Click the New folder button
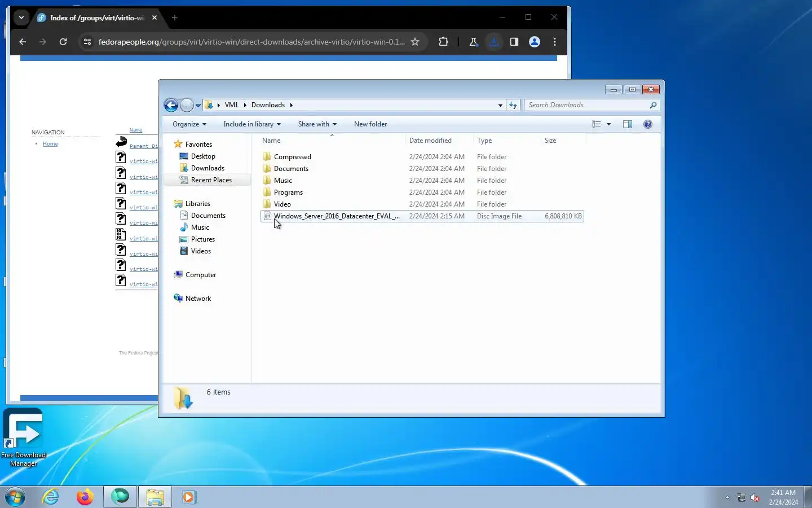 tap(370, 124)
